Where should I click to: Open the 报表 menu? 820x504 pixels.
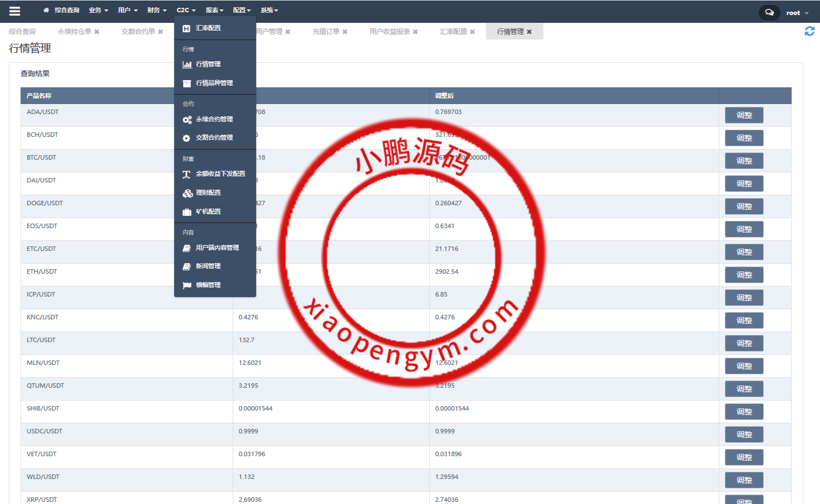(213, 9)
